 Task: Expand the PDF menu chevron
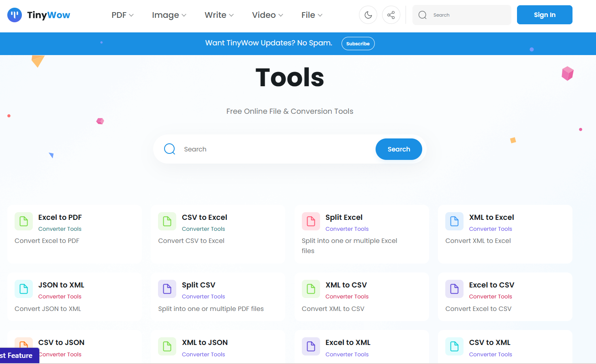(x=131, y=15)
